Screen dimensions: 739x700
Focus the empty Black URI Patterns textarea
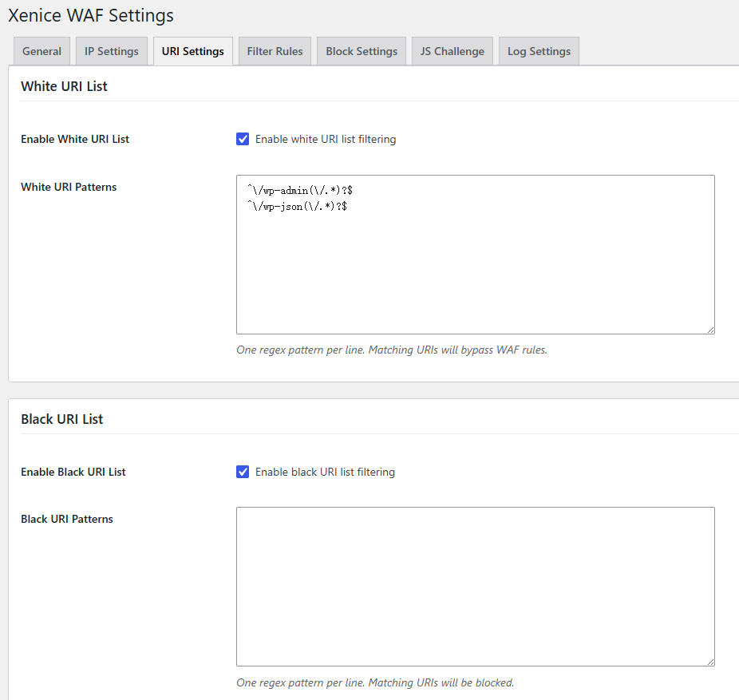point(476,587)
